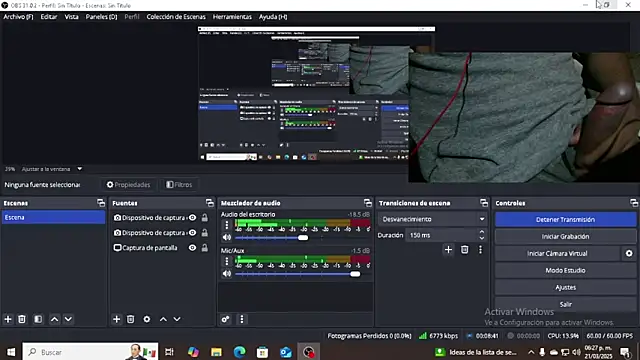Viewport: 640px width, 360px height.
Task: Toggle lock on Captura de pantalla source
Action: 204,248
